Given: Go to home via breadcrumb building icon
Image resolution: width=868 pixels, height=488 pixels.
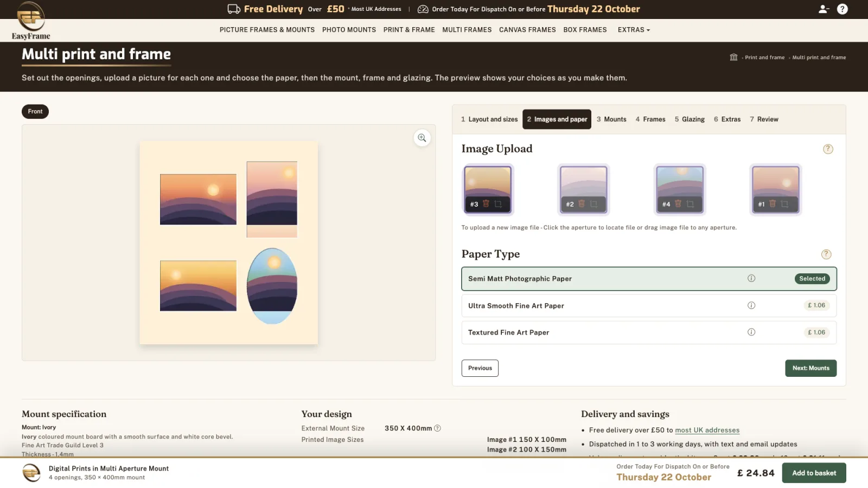Looking at the screenshot, I should (733, 57).
